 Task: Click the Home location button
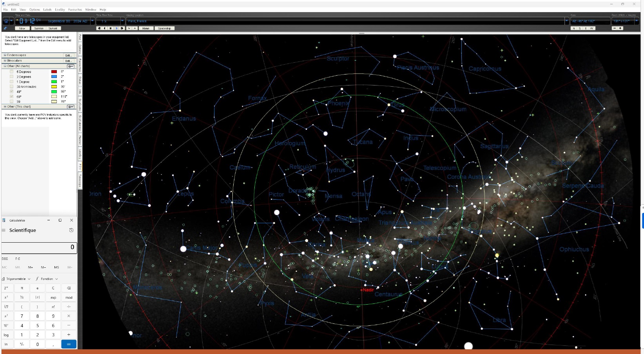point(146,28)
